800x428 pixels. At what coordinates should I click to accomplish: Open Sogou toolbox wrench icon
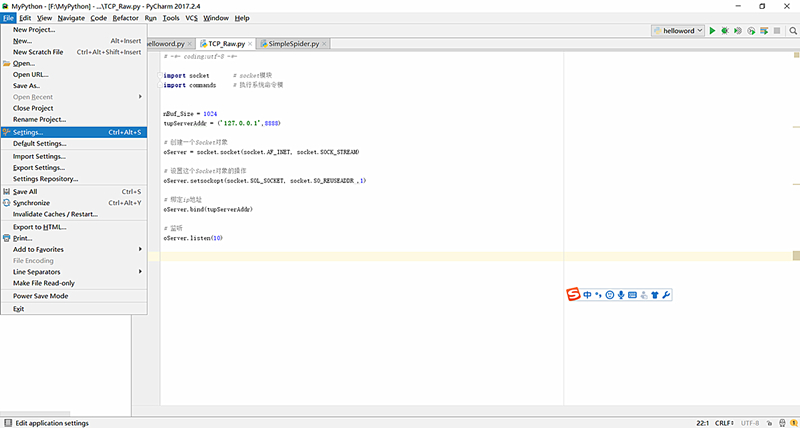666,295
